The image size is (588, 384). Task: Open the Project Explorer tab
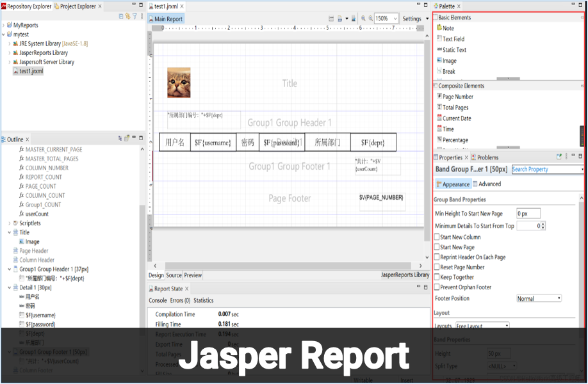77,6
